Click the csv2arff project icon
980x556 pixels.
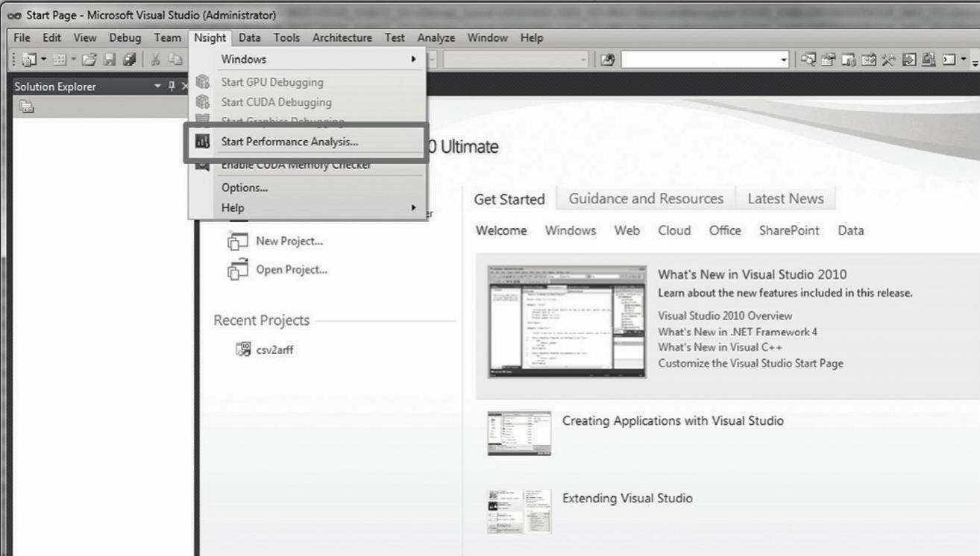pyautogui.click(x=243, y=349)
